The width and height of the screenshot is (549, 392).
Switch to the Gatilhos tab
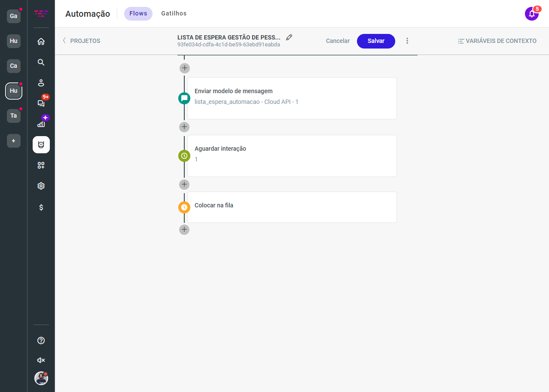pyautogui.click(x=174, y=14)
